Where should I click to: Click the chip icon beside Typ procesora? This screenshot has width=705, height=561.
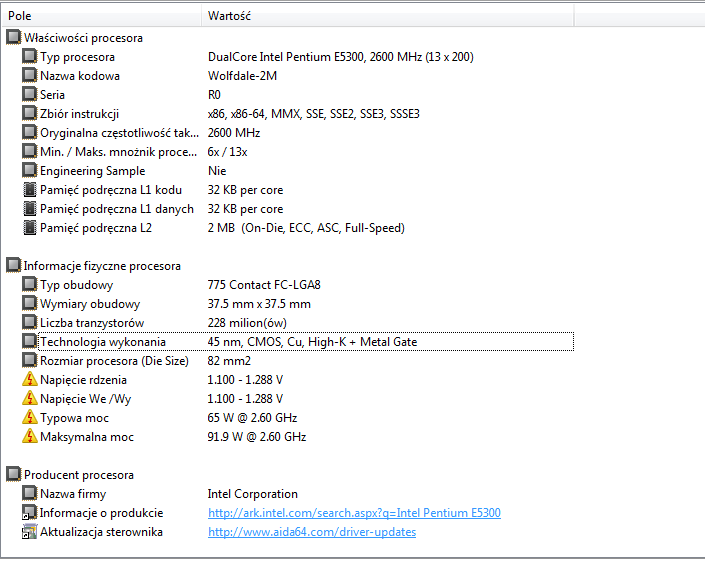(30, 57)
